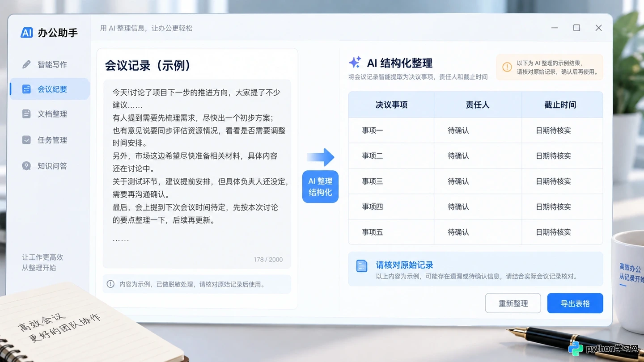Go to 文档整理 in the sidebar
644x362 pixels.
pos(50,114)
